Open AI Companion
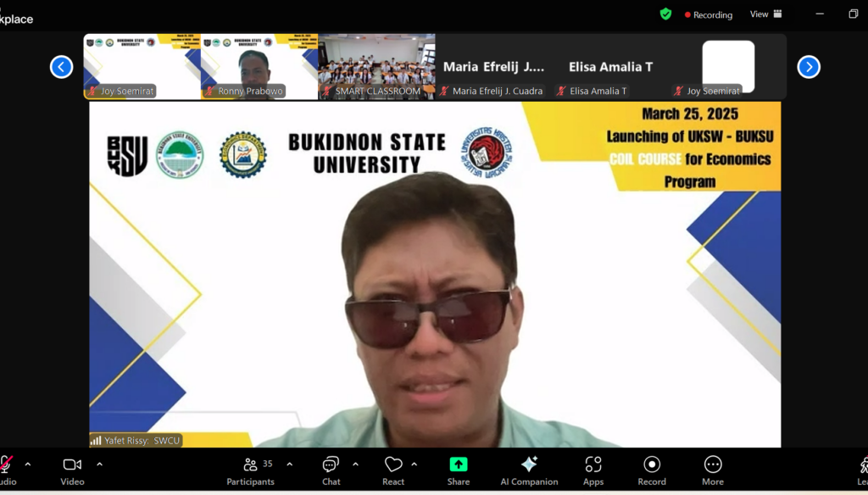Viewport: 868px width, 495px height. click(x=529, y=470)
